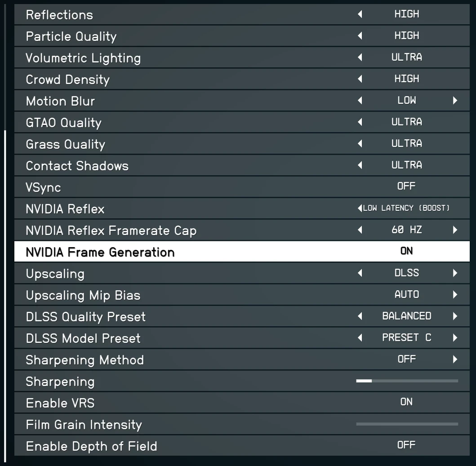Image resolution: width=476 pixels, height=466 pixels.
Task: Click left arrow for Reflections setting
Action: tap(360, 14)
